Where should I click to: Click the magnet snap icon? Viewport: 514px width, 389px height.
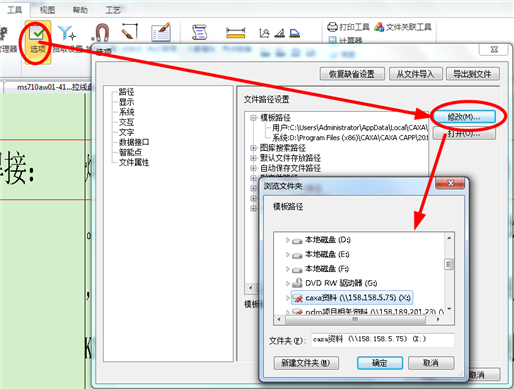coord(101,32)
